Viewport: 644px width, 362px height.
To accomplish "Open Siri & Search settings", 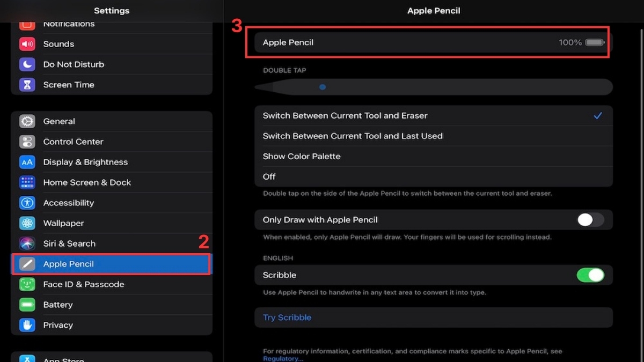I will pyautogui.click(x=112, y=243).
